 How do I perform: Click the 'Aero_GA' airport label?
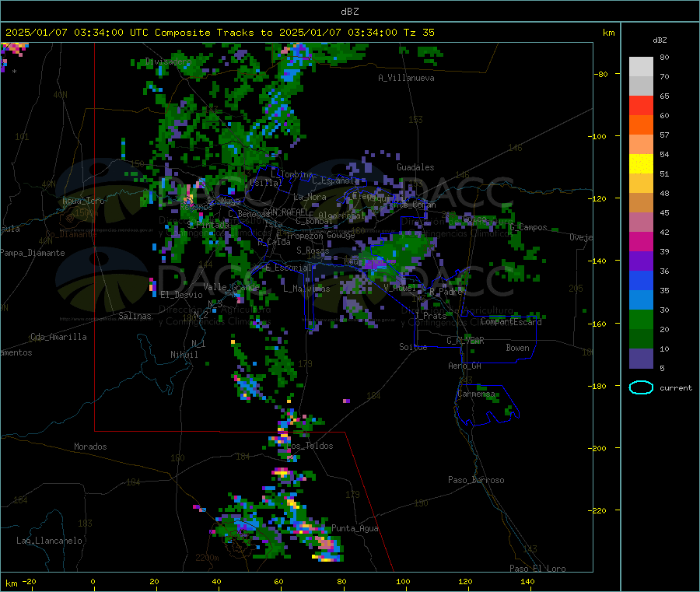(x=464, y=366)
